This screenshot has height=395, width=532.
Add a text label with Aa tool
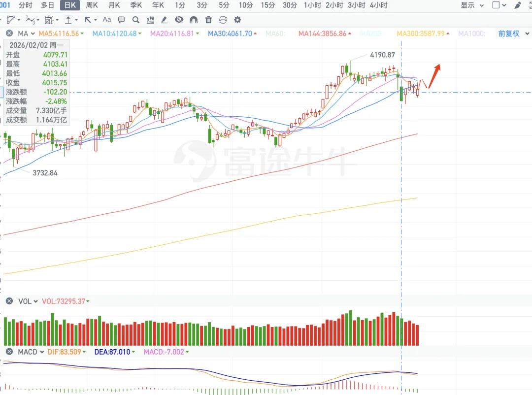click(x=107, y=19)
